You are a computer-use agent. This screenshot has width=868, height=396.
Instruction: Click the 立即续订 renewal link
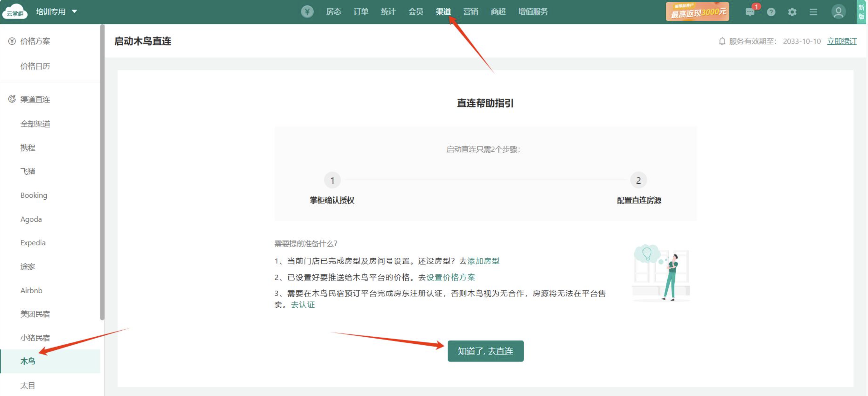coord(841,41)
